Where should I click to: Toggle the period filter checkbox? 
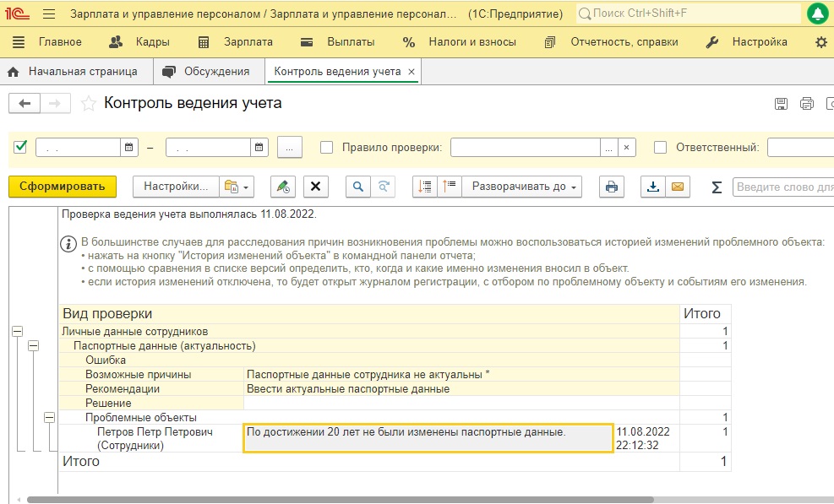pyautogui.click(x=21, y=147)
